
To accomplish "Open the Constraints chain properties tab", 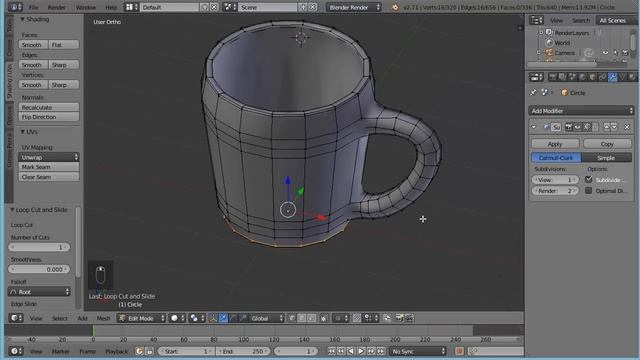I will 602,77.
